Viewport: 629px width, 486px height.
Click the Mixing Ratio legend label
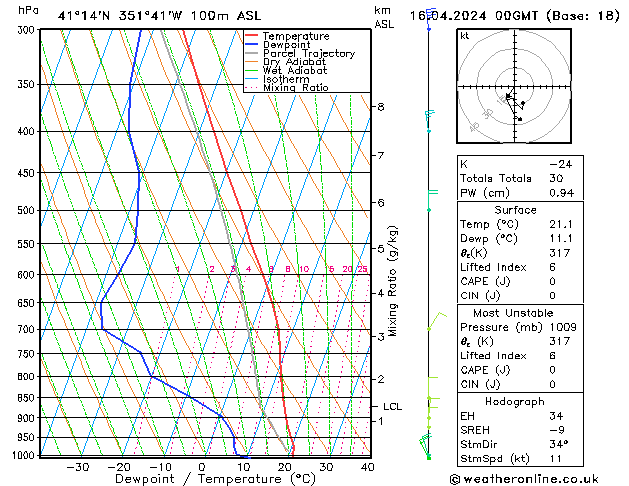(x=296, y=87)
